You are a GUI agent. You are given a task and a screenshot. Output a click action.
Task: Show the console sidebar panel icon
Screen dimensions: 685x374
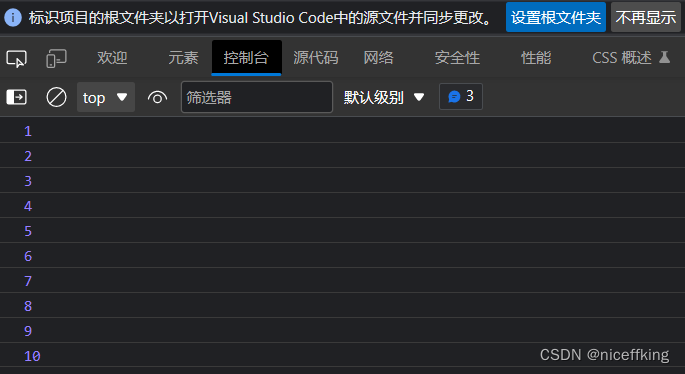coord(17,97)
